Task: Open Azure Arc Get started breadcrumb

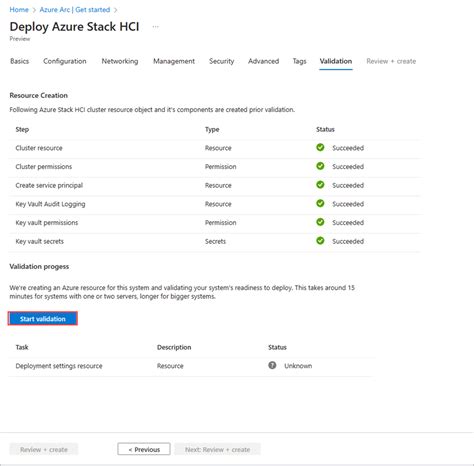Action: (x=75, y=10)
